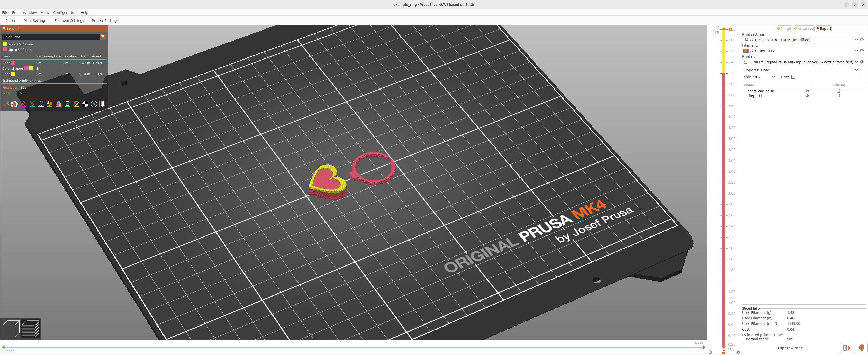Image resolution: width=868 pixels, height=355 pixels.
Task: Click the Export G-code button
Action: (x=791, y=348)
